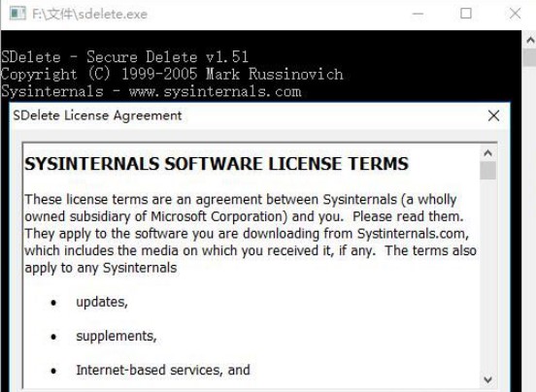Click the 'supplements,' bullet item
The image size is (536, 392).
point(117,336)
